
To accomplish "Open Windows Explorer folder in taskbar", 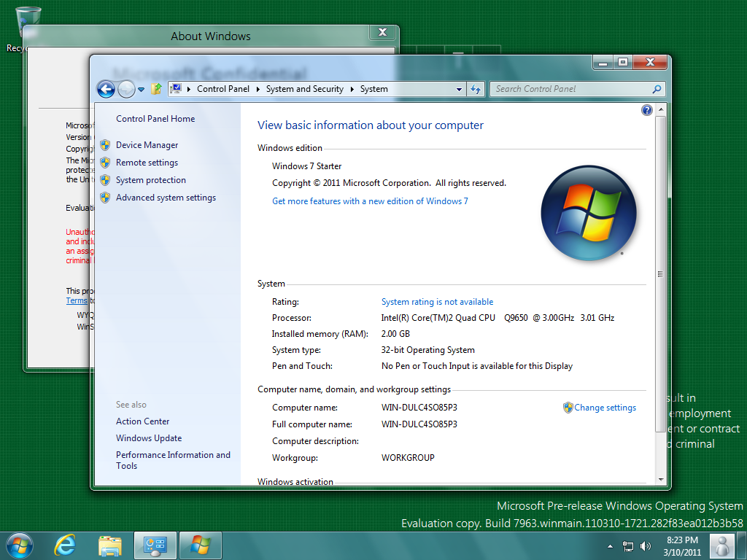I will [x=110, y=545].
